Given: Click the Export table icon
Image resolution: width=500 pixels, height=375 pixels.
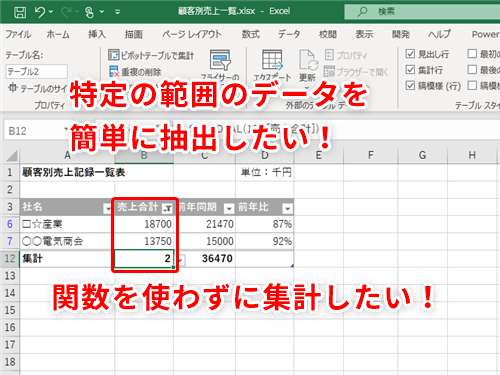Looking at the screenshot, I should pyautogui.click(x=272, y=60).
